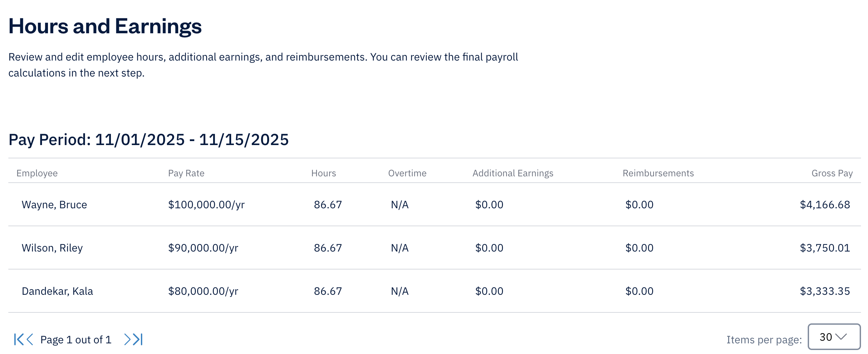
Task: Click the Pay Rate column header
Action: 186,173
